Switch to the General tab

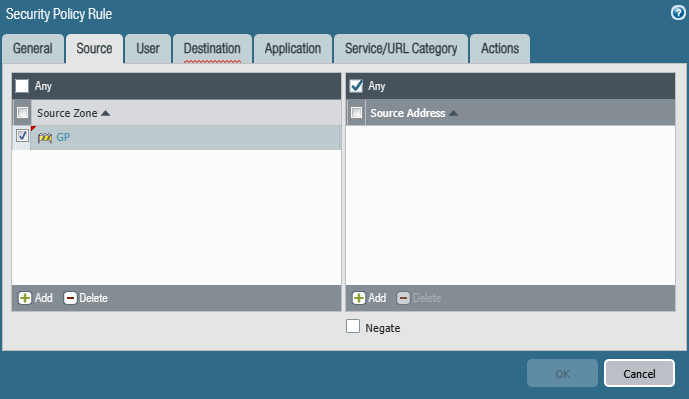(33, 49)
